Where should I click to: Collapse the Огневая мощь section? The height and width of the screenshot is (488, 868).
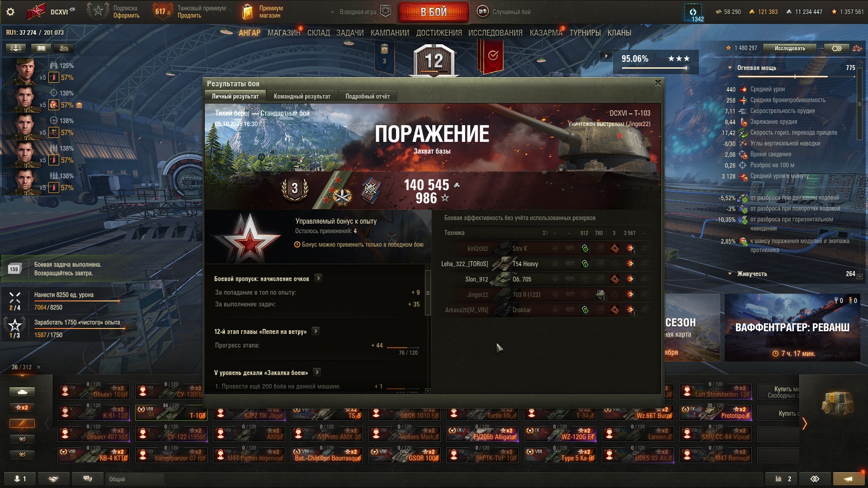[730, 68]
